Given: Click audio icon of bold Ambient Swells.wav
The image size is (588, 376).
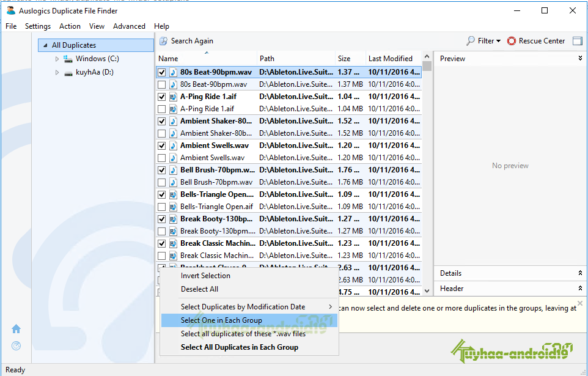Looking at the screenshot, I should pyautogui.click(x=173, y=146).
